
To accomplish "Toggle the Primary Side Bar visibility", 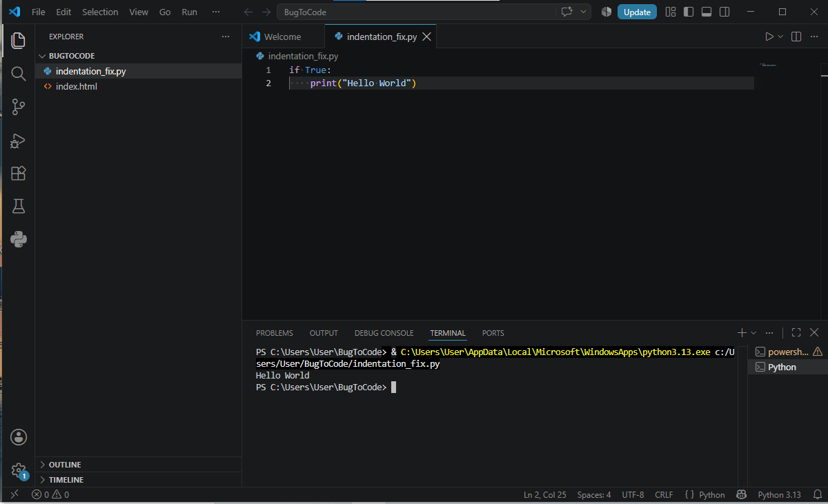I will pos(689,12).
